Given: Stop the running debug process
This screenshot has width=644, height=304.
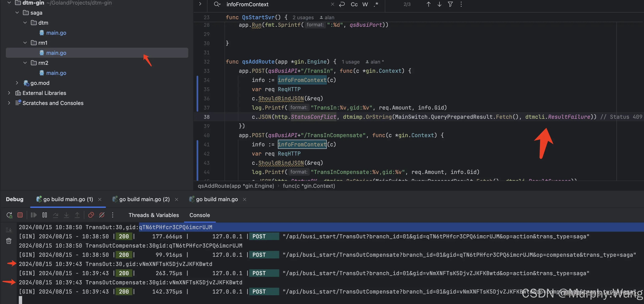Looking at the screenshot, I should click(x=20, y=215).
